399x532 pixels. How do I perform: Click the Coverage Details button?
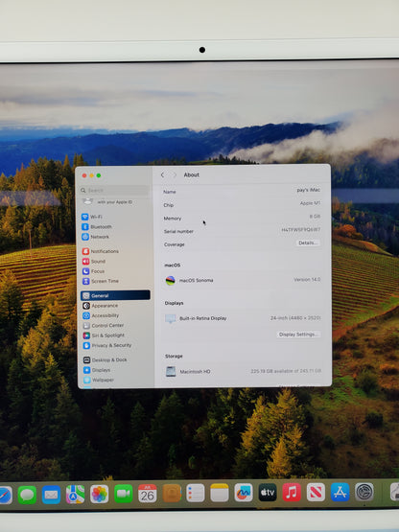(308, 243)
